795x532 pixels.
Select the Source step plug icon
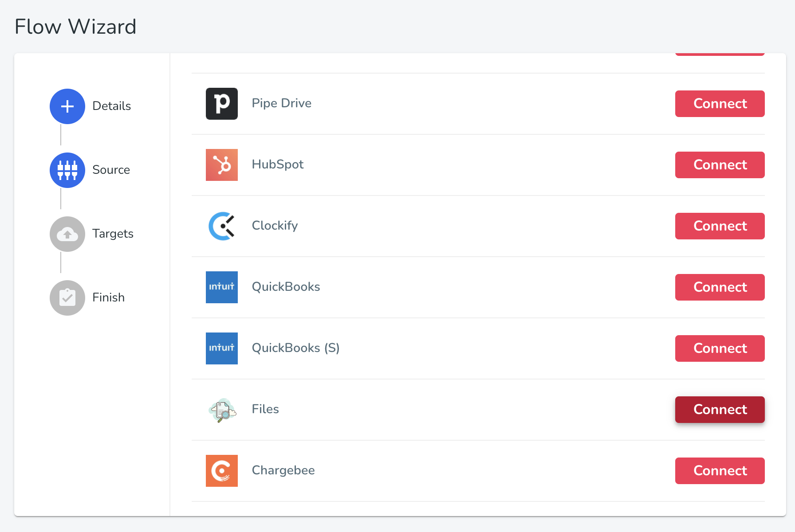tap(67, 170)
